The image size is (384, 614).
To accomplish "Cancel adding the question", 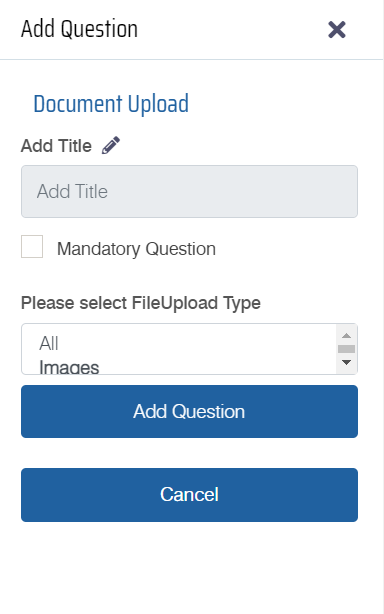I will pyautogui.click(x=189, y=495).
